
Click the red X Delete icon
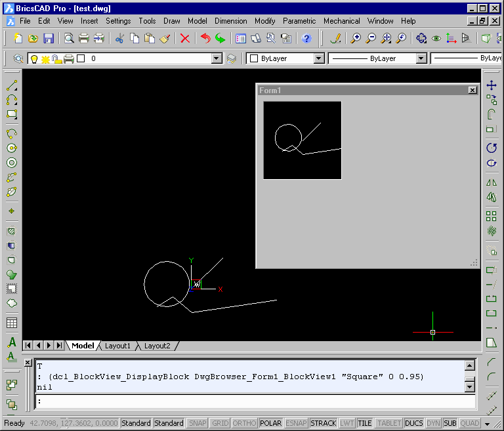[x=185, y=39]
